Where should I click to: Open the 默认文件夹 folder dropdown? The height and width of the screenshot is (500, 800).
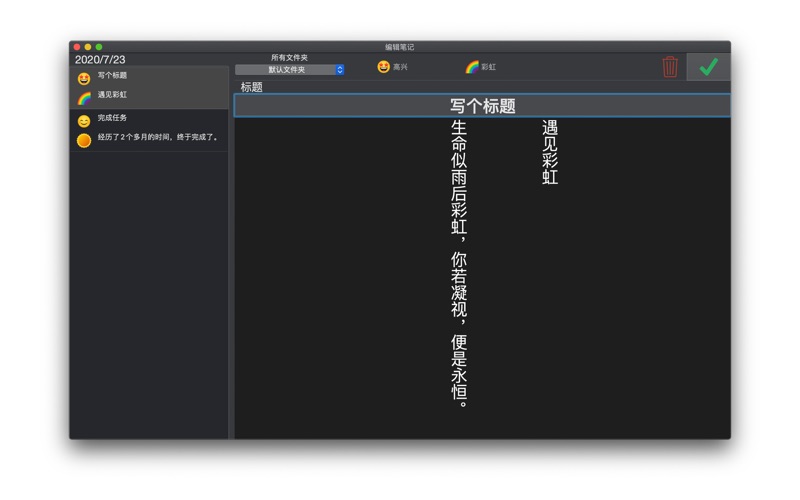pos(287,70)
